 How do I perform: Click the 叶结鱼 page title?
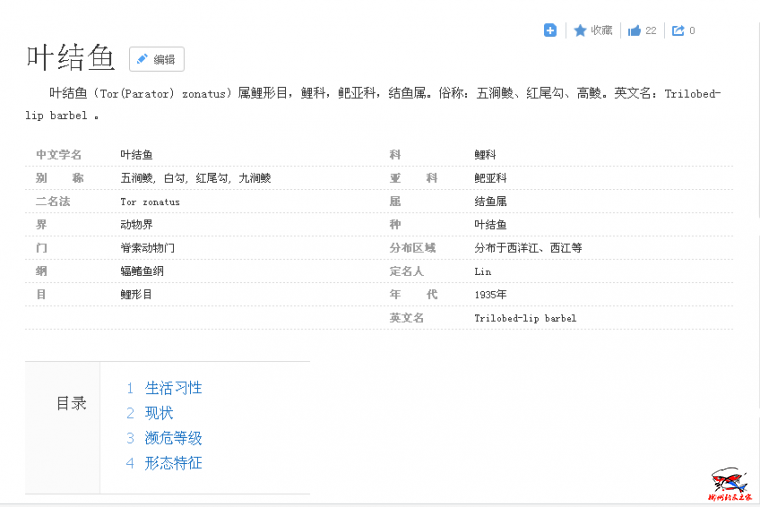(x=70, y=58)
